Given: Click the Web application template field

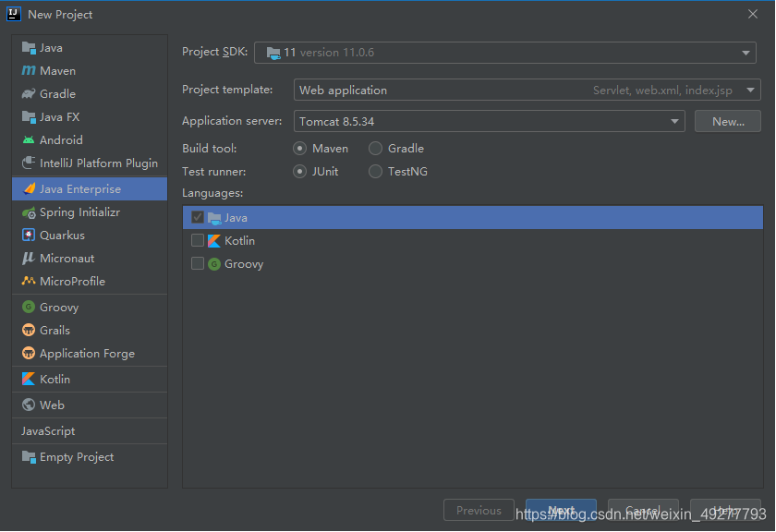Looking at the screenshot, I should (527, 91).
